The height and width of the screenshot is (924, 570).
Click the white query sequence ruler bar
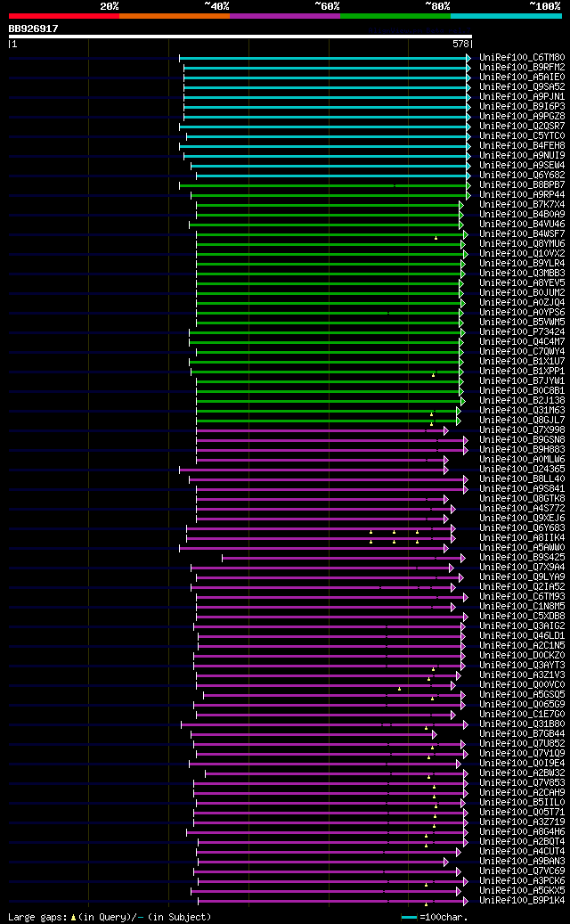tap(240, 37)
